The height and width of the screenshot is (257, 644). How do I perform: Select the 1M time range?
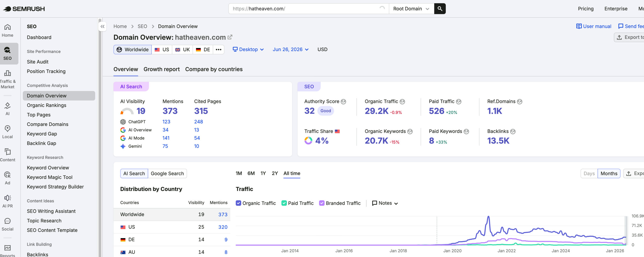click(239, 174)
